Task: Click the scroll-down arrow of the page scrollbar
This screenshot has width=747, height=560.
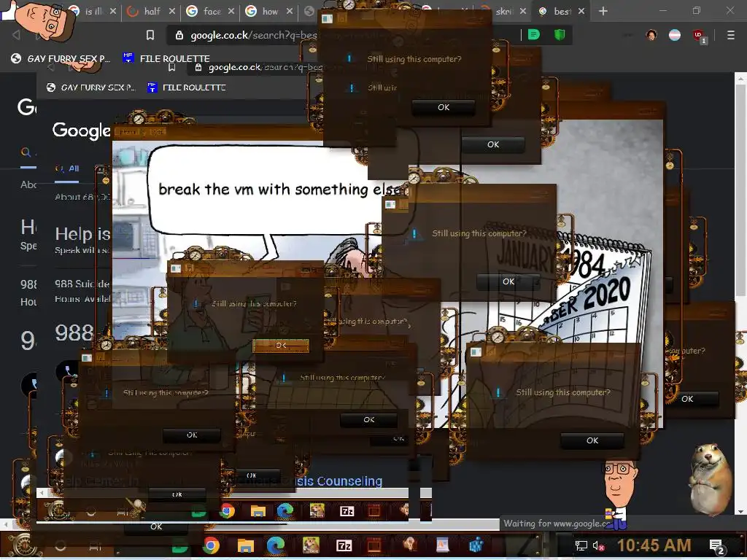Action: [741, 512]
